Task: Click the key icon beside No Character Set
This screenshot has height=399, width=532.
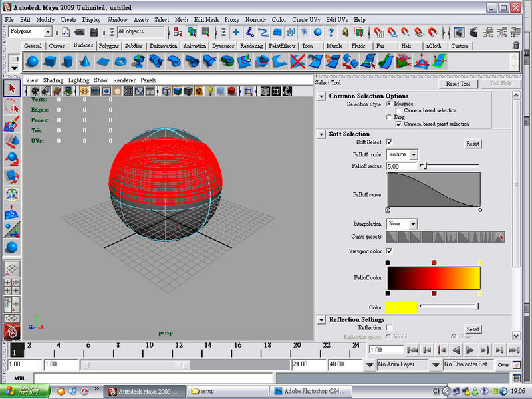Action: (x=503, y=364)
